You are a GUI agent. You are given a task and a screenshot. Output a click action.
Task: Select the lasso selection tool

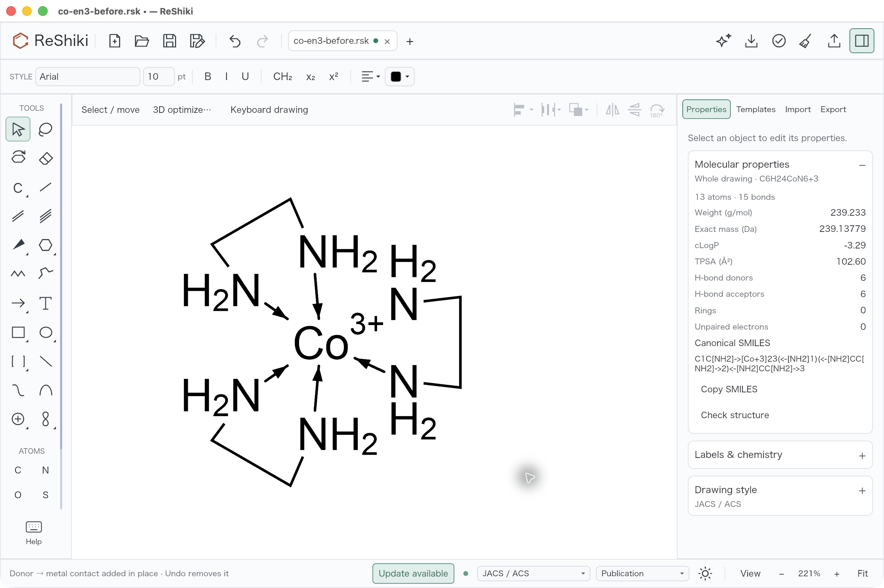pyautogui.click(x=45, y=129)
